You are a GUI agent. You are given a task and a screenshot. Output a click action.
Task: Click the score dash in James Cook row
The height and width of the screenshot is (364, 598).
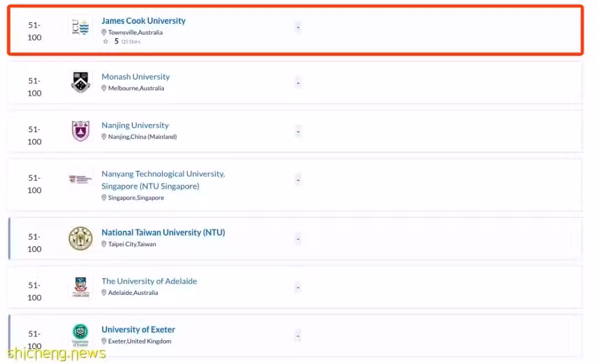[298, 27]
